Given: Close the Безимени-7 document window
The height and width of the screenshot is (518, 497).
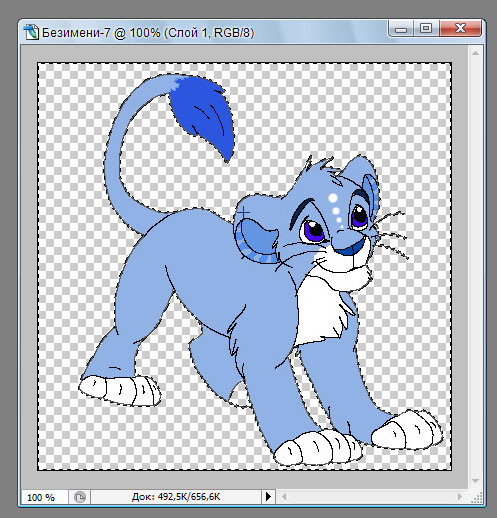Looking at the screenshot, I should (460, 28).
